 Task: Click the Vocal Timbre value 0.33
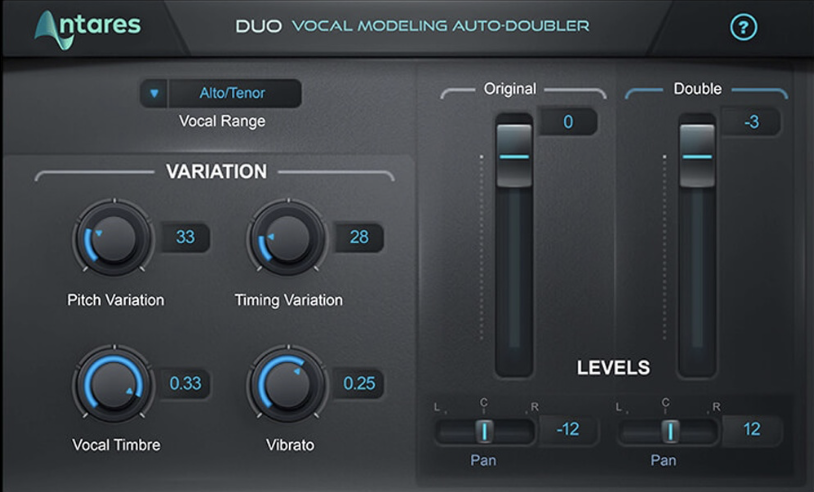pyautogui.click(x=185, y=384)
